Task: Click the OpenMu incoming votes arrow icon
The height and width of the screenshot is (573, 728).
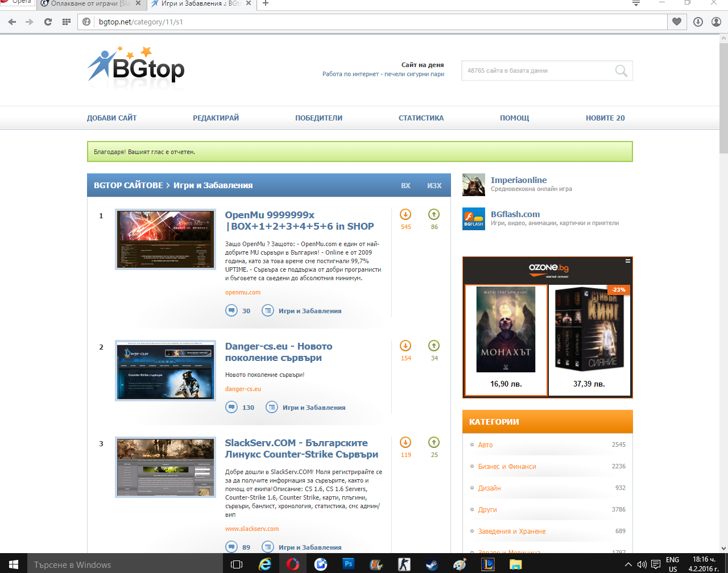Action: [x=406, y=214]
